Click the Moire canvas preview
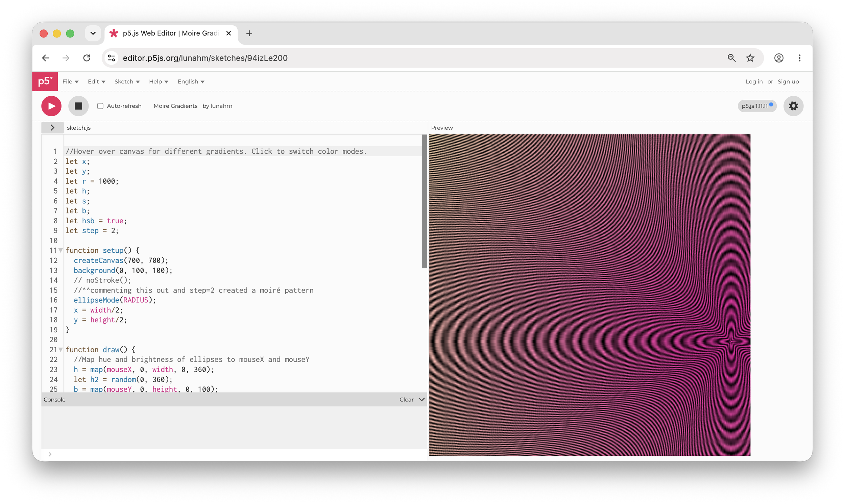Image resolution: width=845 pixels, height=504 pixels. pos(589,295)
